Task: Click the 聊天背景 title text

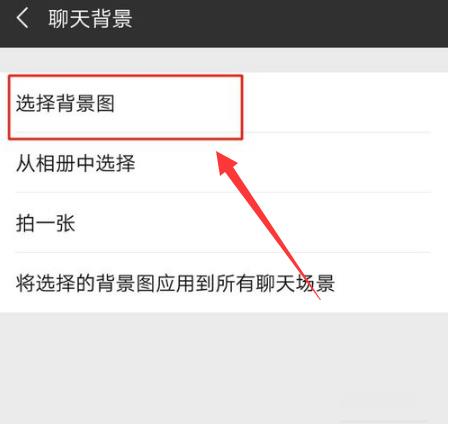Action: tap(90, 18)
